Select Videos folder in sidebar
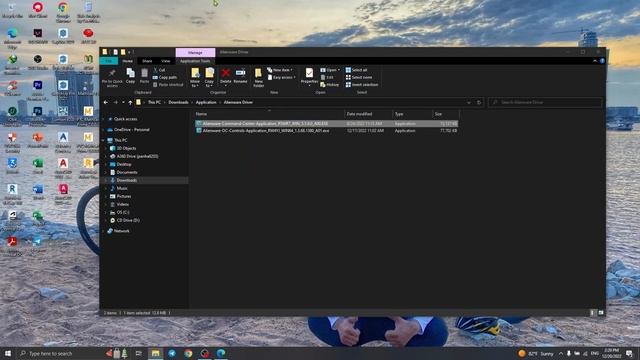This screenshot has height=360, width=640. coord(123,204)
